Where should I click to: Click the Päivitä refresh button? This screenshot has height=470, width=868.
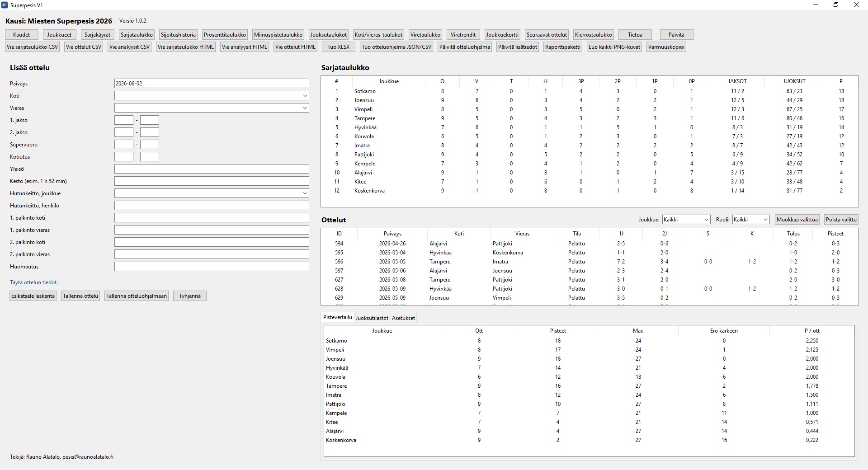[x=676, y=35]
